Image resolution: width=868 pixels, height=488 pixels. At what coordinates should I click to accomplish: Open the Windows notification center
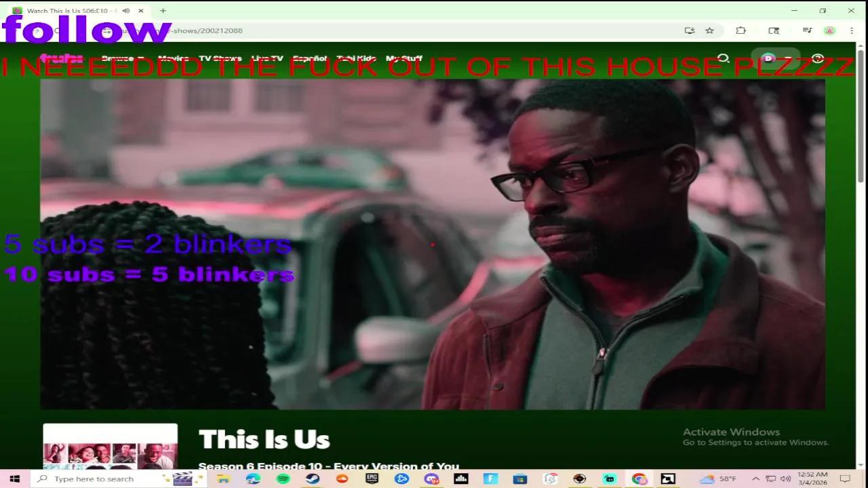point(845,479)
